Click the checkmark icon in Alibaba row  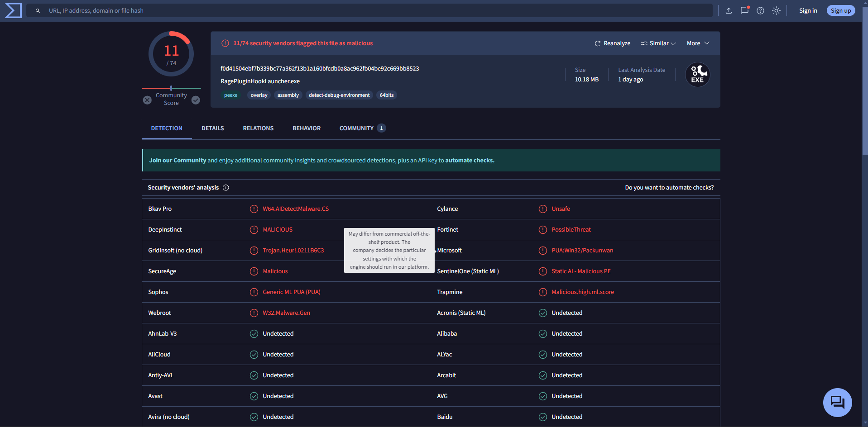[x=543, y=334]
